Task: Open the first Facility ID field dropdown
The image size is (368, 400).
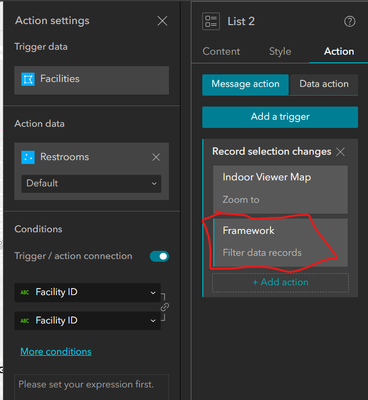Action: pyautogui.click(x=87, y=292)
